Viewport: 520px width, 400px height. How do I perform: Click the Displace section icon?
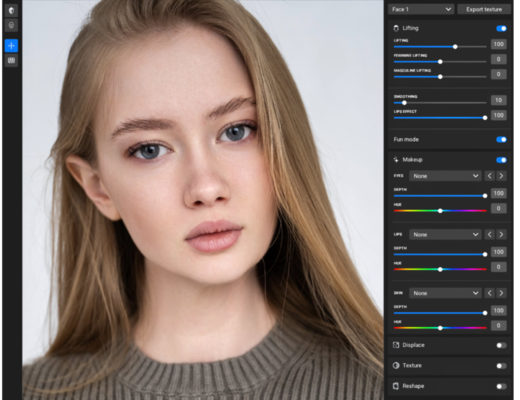pyautogui.click(x=396, y=345)
